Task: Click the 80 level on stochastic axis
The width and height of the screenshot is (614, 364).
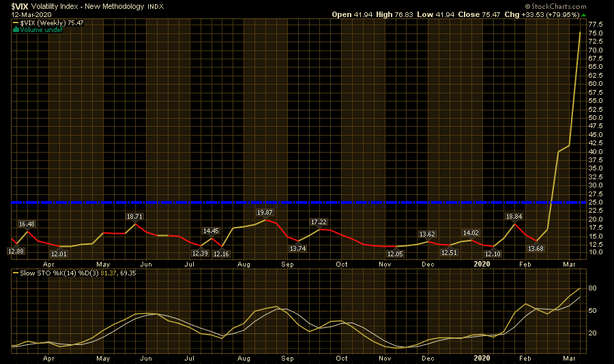Action: (592, 288)
